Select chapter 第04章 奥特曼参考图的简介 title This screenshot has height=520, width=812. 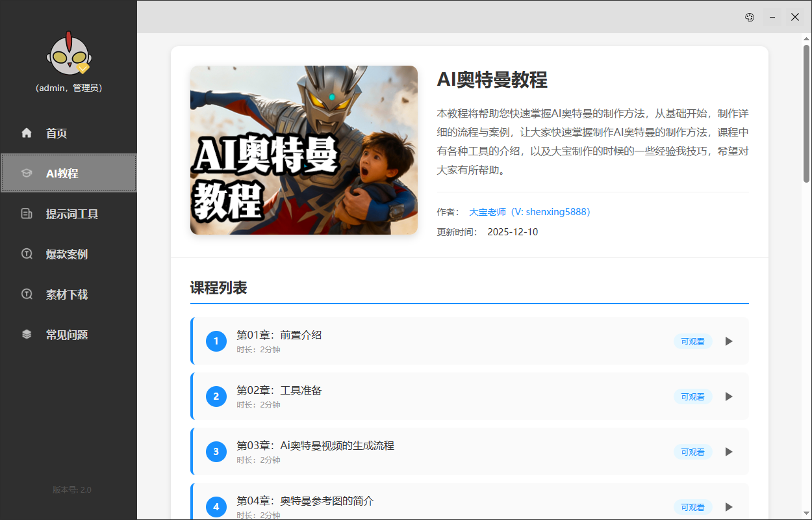(x=305, y=501)
